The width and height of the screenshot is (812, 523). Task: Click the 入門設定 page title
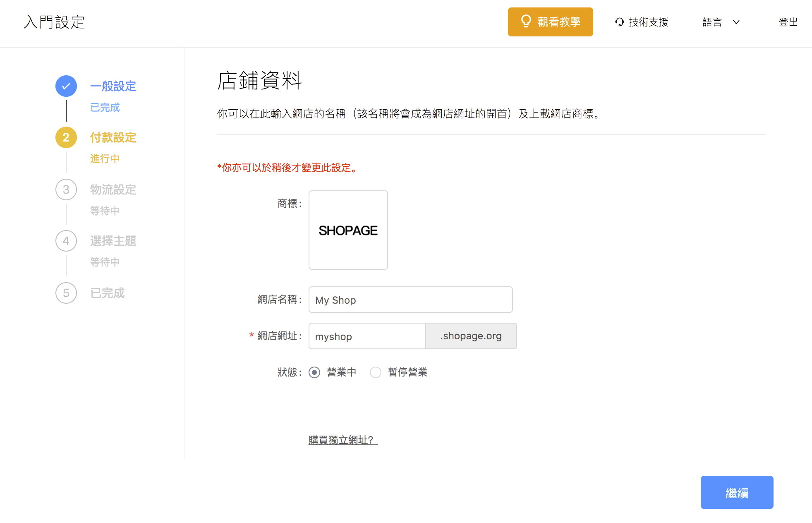(54, 22)
